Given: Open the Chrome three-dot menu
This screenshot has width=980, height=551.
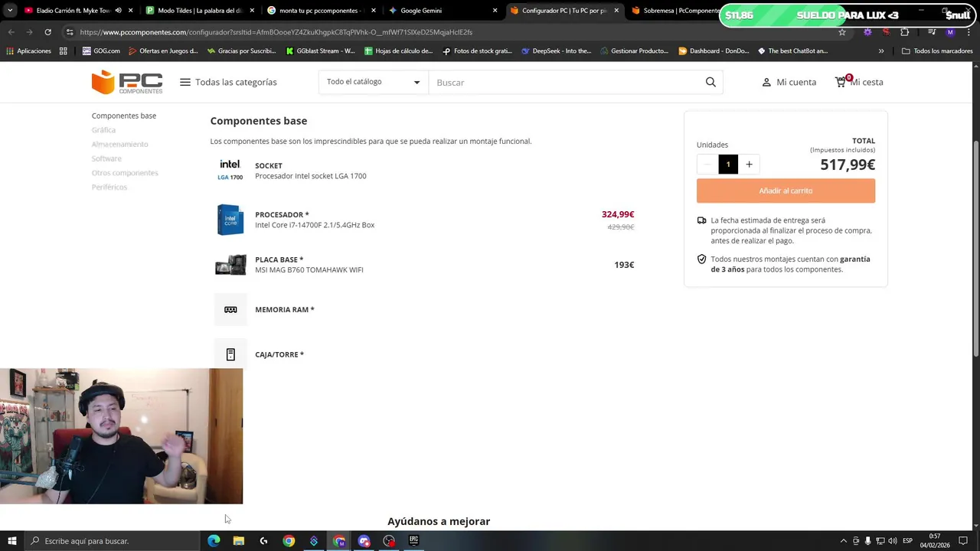Looking at the screenshot, I should click(x=969, y=32).
